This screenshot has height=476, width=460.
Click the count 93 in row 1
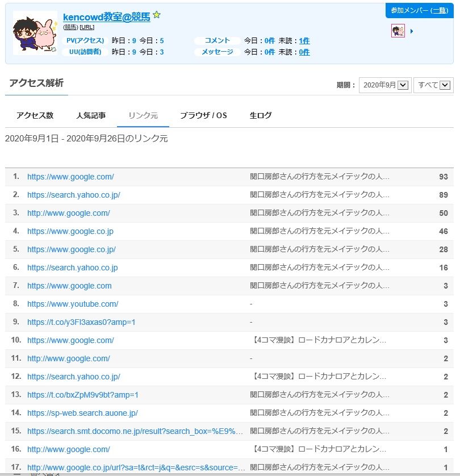pyautogui.click(x=444, y=177)
